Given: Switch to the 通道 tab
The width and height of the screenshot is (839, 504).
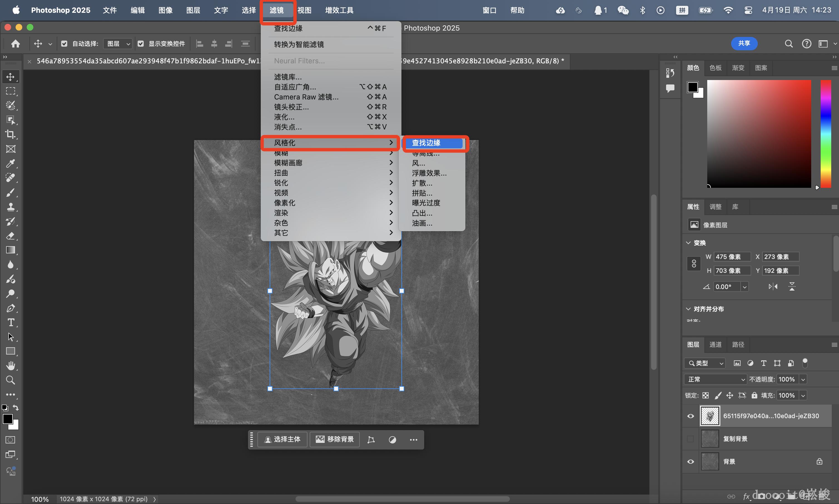Looking at the screenshot, I should (715, 344).
